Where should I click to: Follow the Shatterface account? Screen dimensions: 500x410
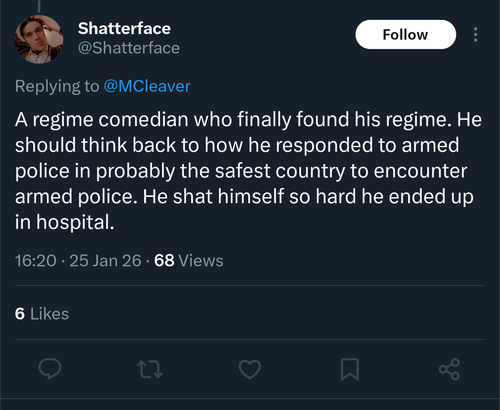[x=406, y=35]
